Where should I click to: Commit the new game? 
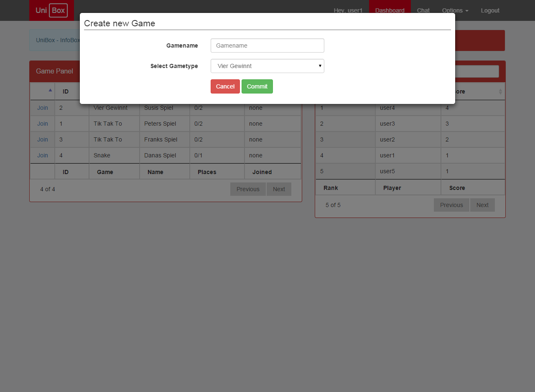tap(257, 86)
